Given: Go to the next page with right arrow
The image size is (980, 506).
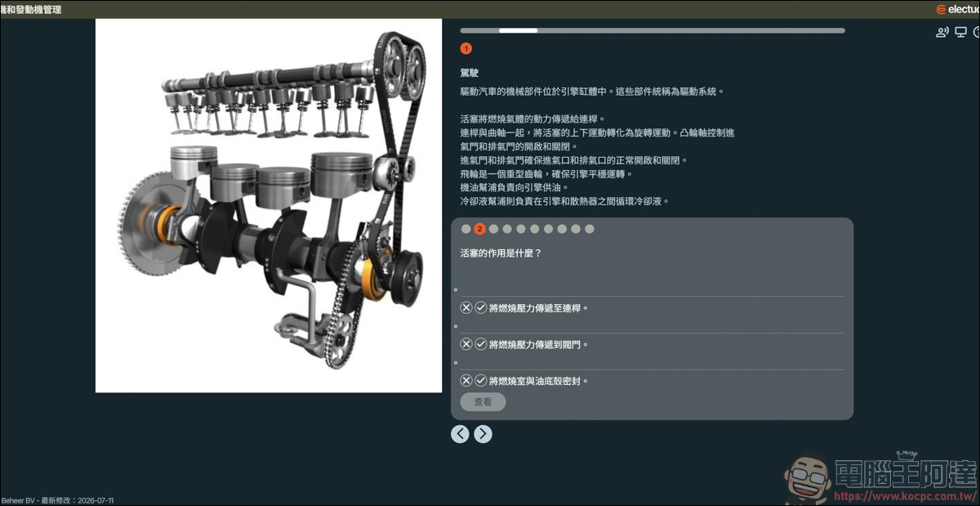Looking at the screenshot, I should (x=483, y=434).
